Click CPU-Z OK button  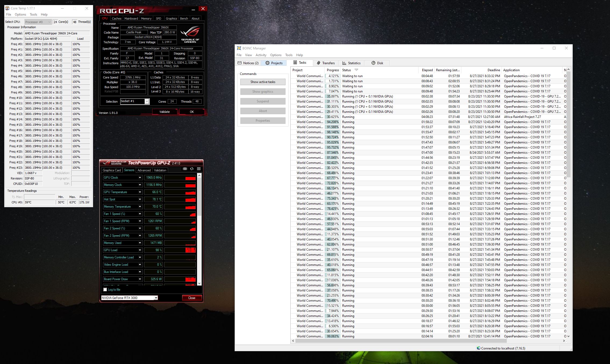192,112
